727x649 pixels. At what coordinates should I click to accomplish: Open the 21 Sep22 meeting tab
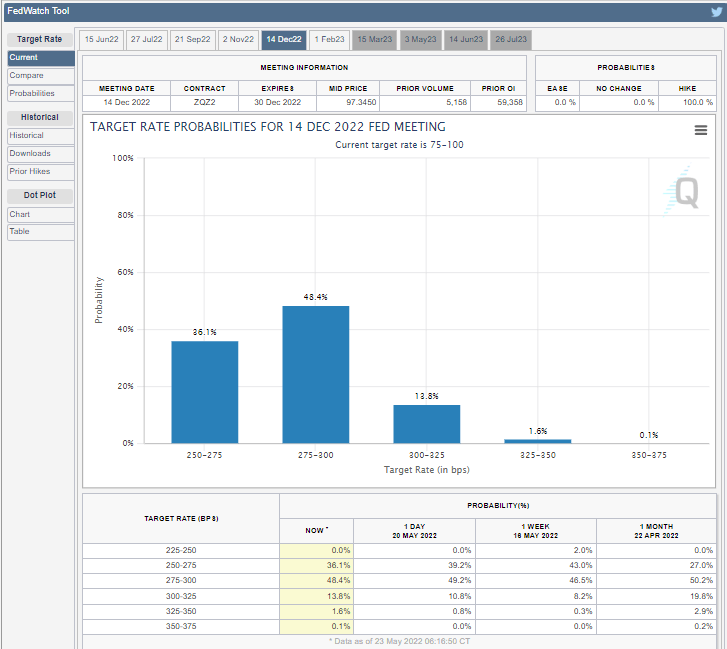click(x=192, y=40)
